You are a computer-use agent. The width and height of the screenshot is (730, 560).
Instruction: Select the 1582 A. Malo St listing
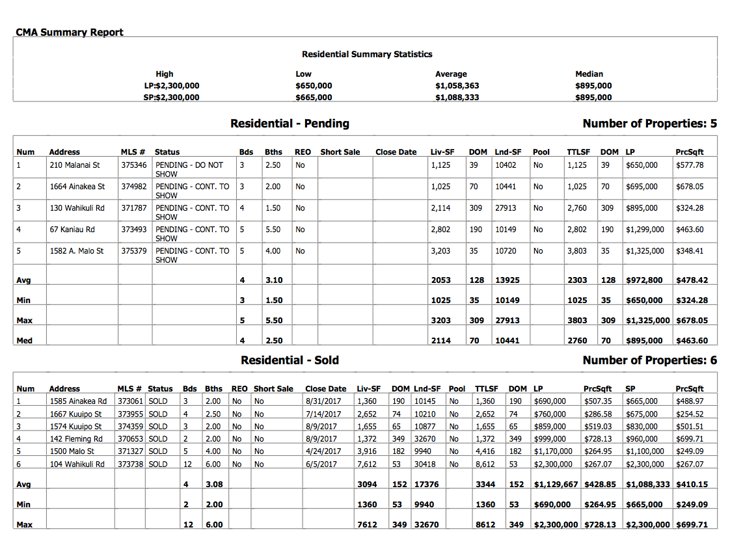(77, 251)
